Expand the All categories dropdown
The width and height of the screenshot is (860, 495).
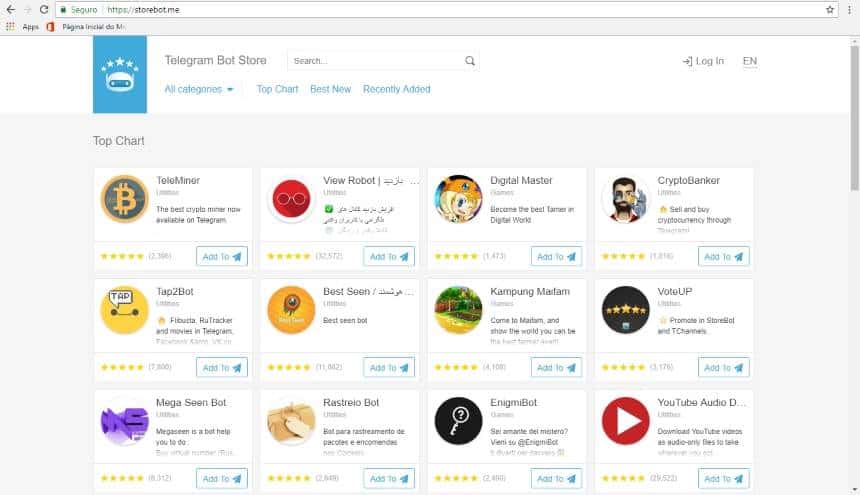[x=199, y=89]
